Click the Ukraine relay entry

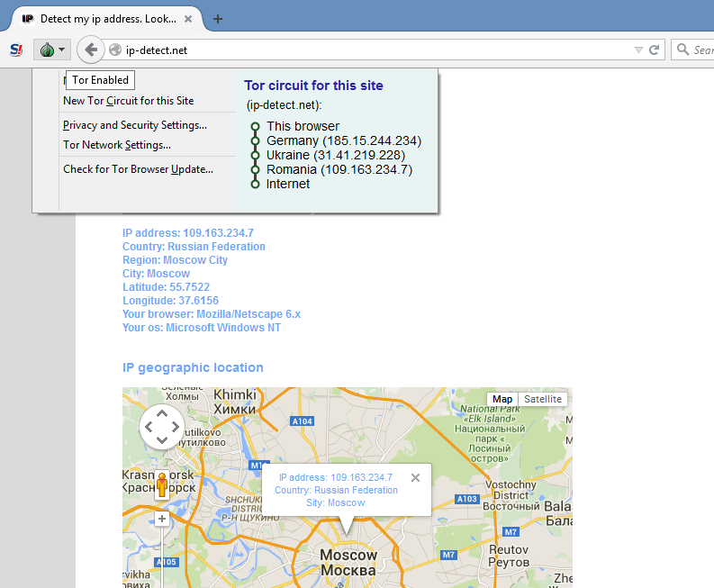click(336, 155)
